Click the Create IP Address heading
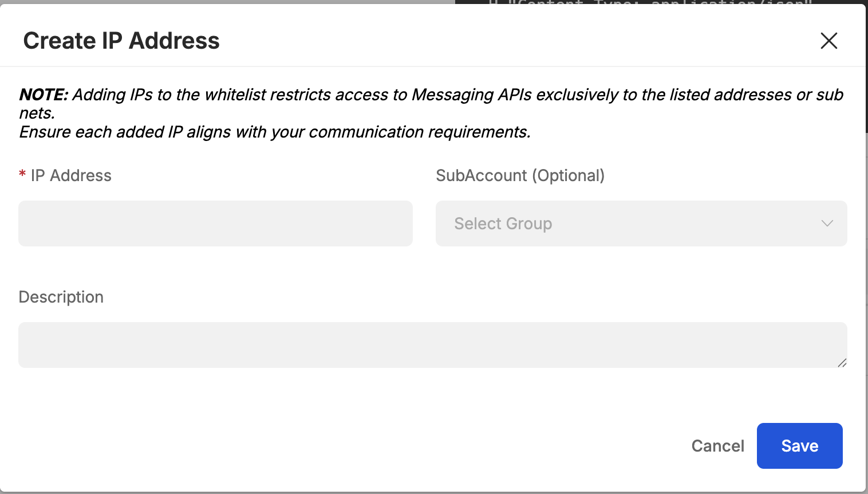This screenshot has width=868, height=494. click(121, 41)
